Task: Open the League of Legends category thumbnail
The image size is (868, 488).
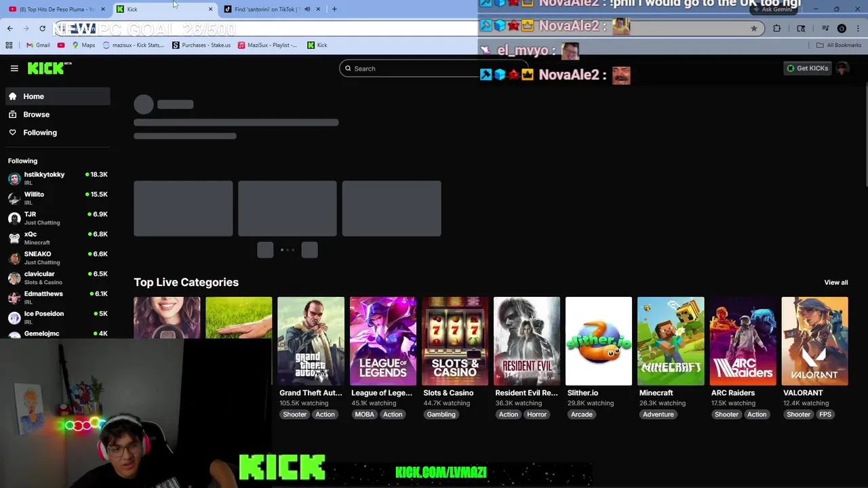Action: click(383, 341)
